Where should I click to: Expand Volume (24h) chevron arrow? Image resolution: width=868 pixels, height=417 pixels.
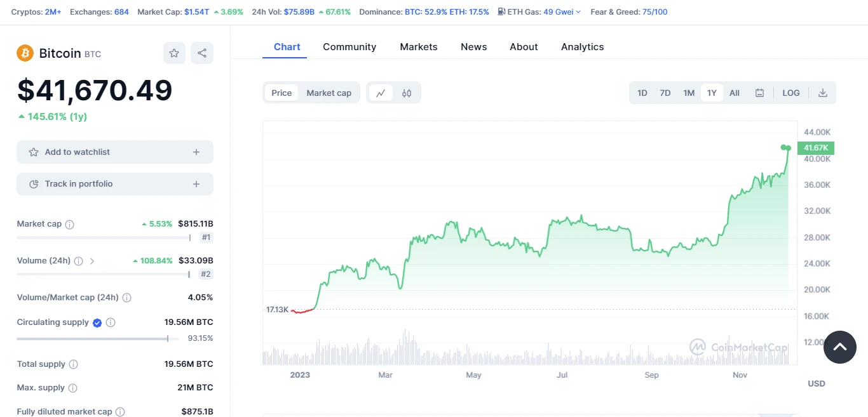click(x=92, y=261)
